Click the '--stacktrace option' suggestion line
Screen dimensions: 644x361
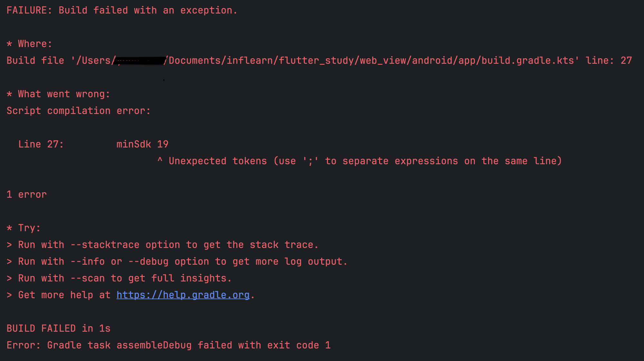(163, 245)
